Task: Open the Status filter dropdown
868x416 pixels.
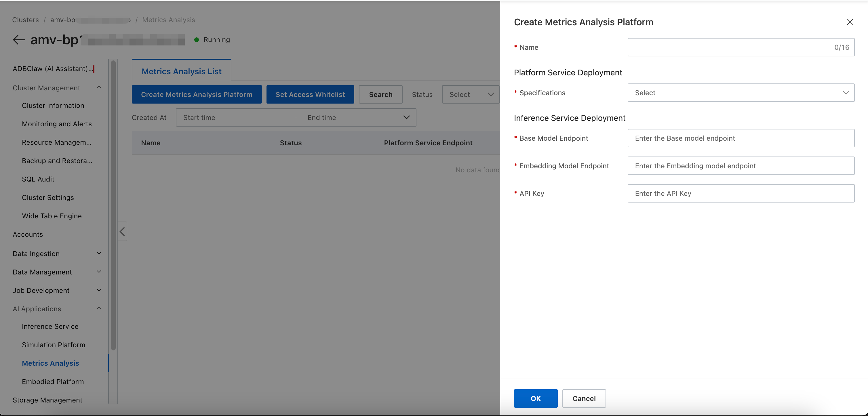Action: click(470, 94)
